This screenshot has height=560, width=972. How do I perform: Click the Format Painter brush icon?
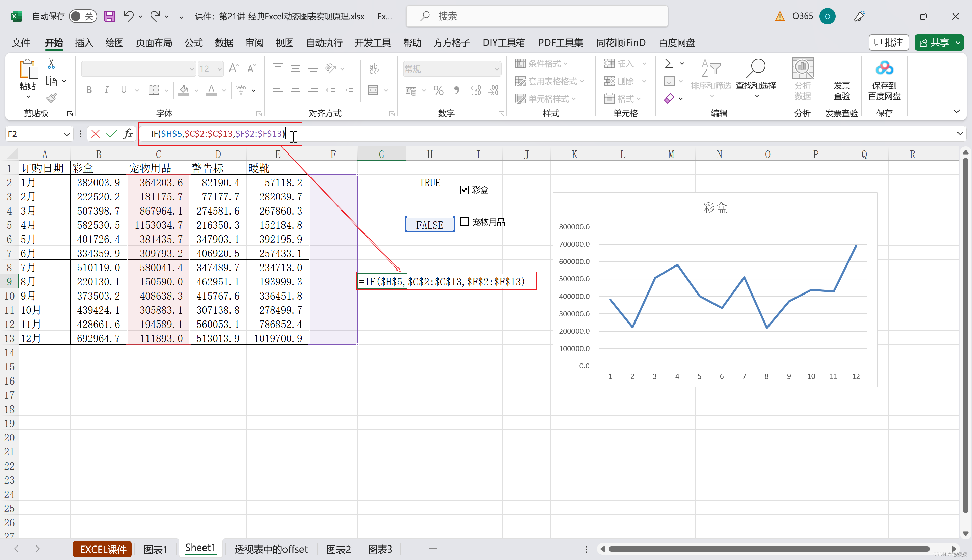tap(51, 98)
